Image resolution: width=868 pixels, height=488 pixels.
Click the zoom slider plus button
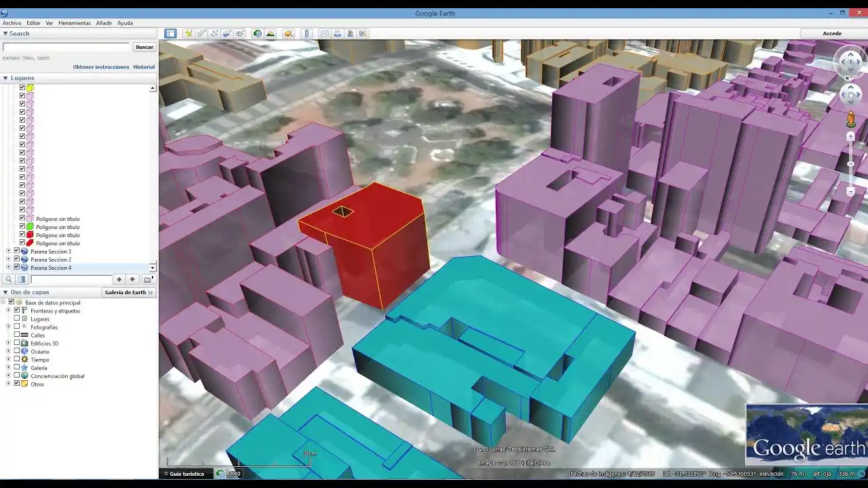tap(850, 136)
